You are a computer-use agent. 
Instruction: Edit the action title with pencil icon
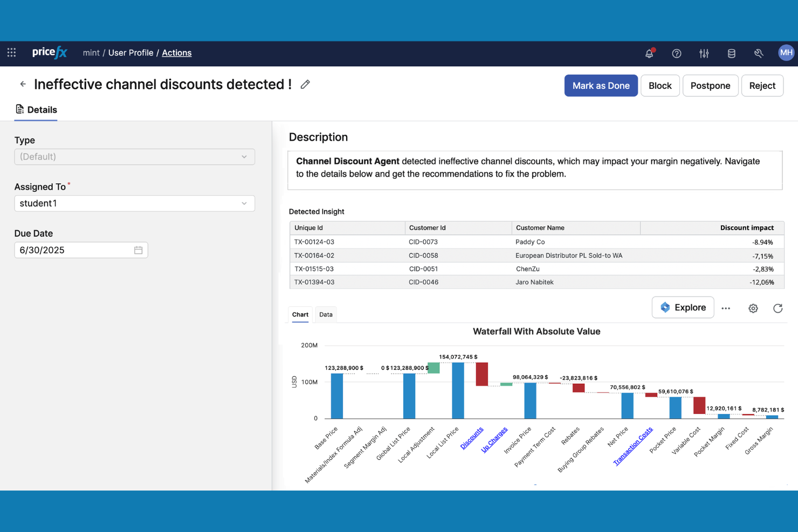tap(305, 85)
